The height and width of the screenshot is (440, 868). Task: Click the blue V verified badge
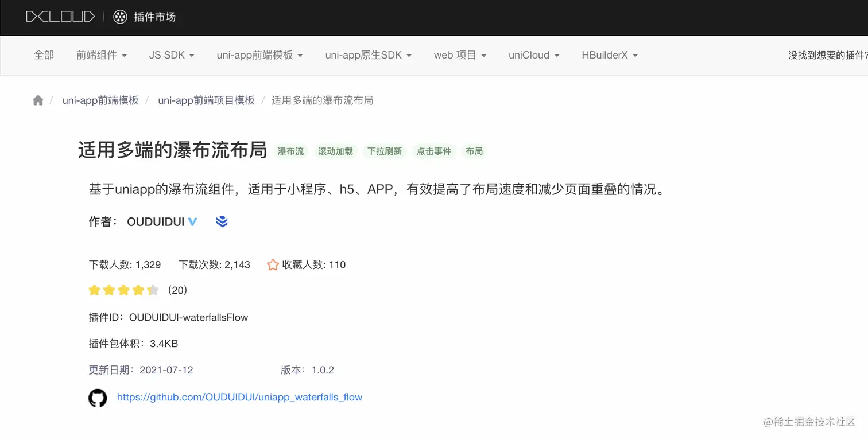[193, 221]
